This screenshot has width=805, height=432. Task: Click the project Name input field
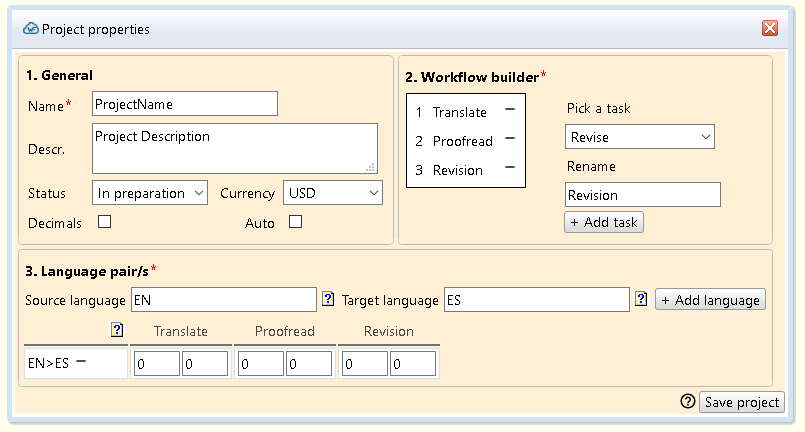(185, 103)
